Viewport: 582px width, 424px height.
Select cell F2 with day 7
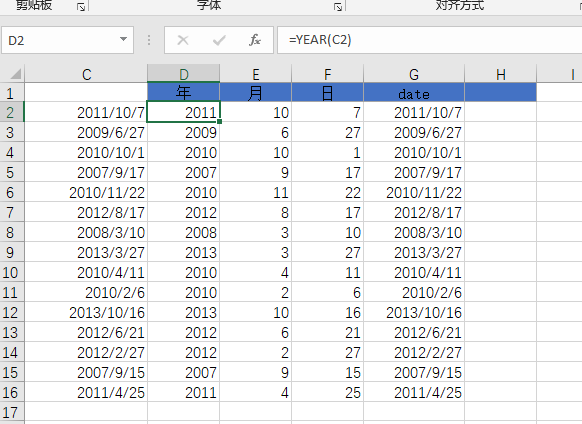point(327,112)
